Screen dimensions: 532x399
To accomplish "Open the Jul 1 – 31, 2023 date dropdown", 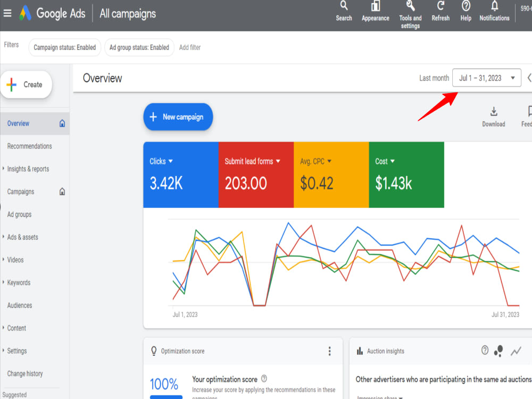I will (487, 78).
